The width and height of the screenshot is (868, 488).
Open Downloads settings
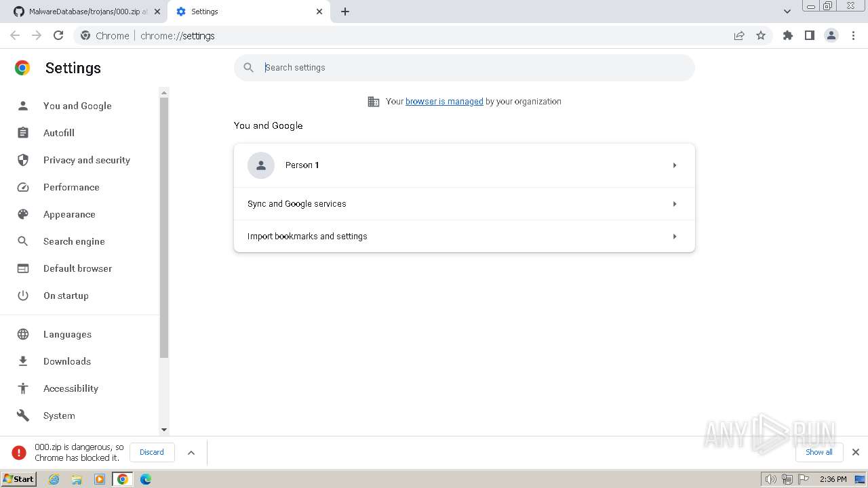point(67,361)
